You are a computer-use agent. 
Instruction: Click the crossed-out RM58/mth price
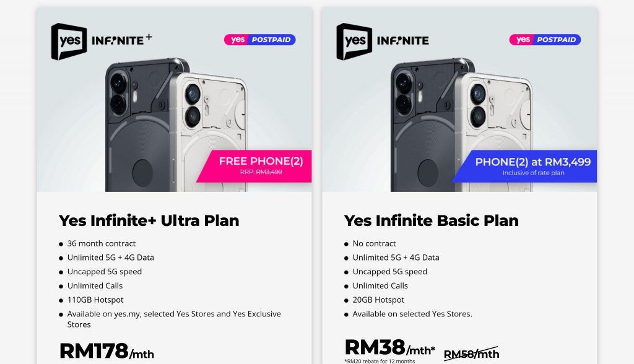click(x=471, y=354)
